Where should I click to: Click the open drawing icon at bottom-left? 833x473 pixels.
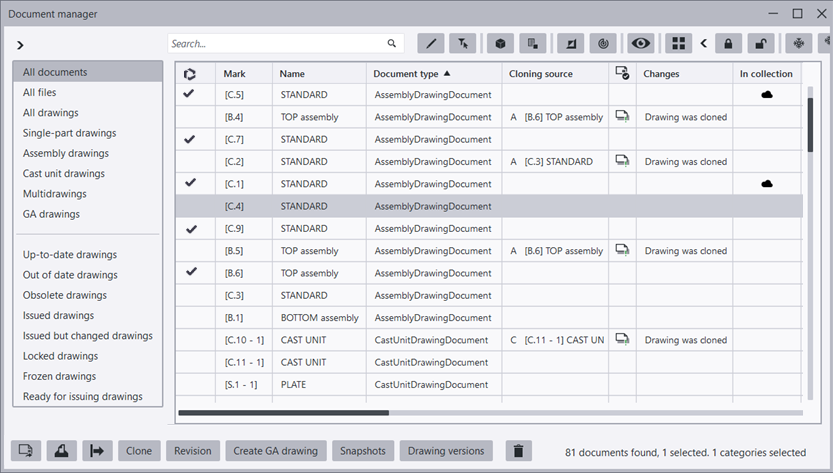[x=26, y=451]
